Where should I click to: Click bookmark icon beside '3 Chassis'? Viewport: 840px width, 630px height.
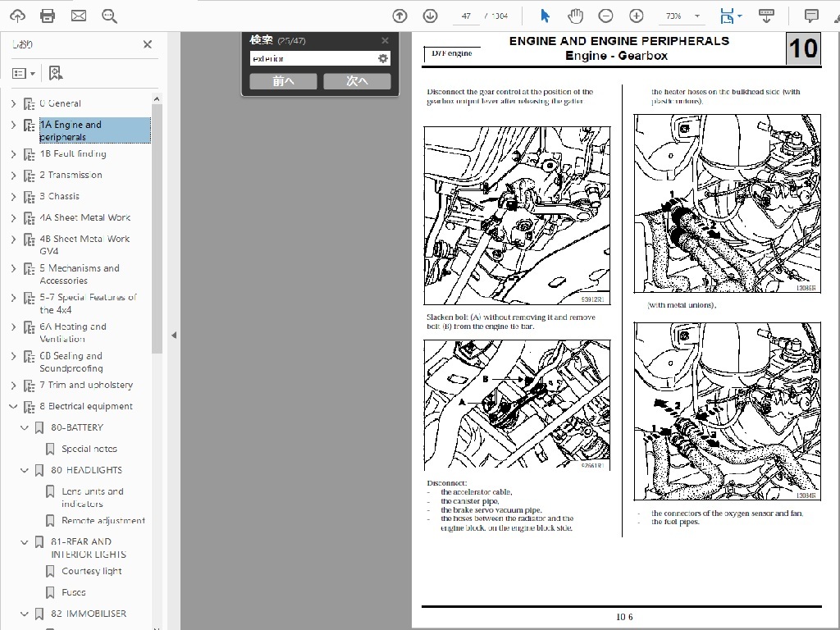tap(29, 197)
